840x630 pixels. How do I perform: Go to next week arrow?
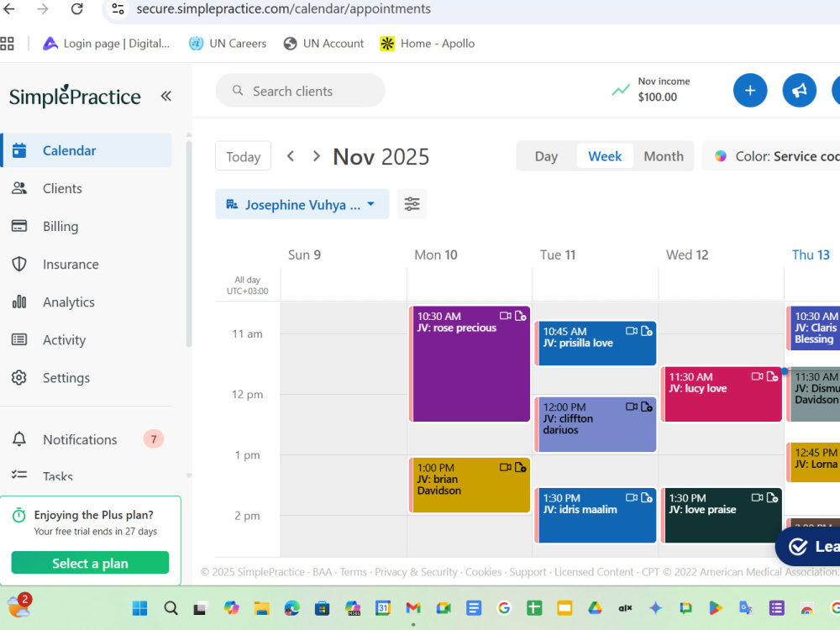click(x=317, y=156)
